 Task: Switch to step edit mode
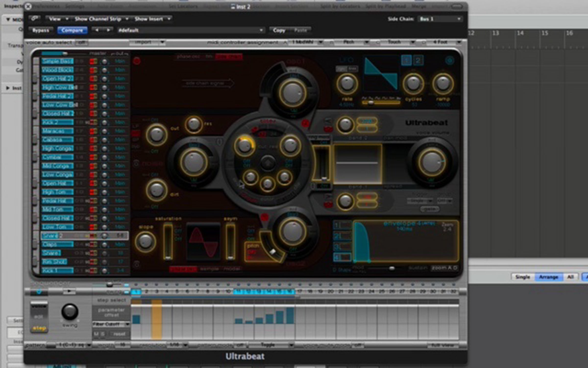tap(39, 328)
